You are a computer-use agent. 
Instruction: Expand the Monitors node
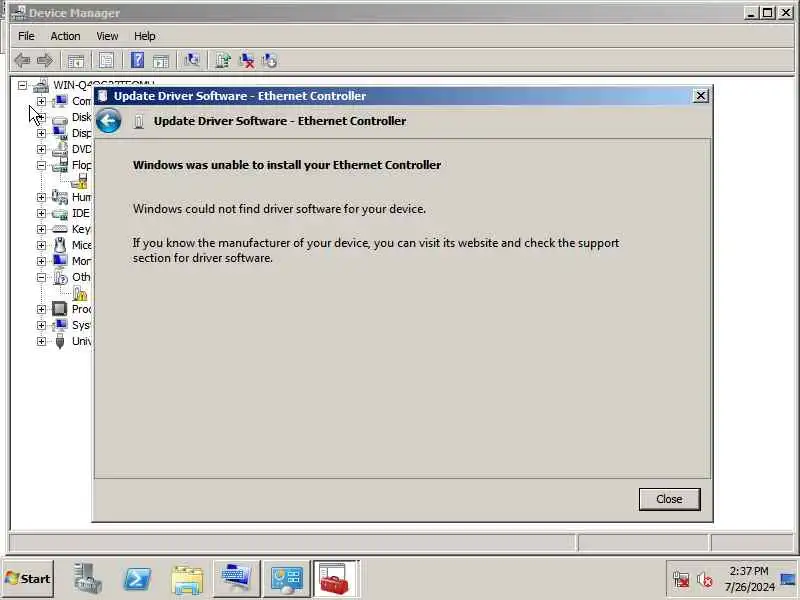41,261
